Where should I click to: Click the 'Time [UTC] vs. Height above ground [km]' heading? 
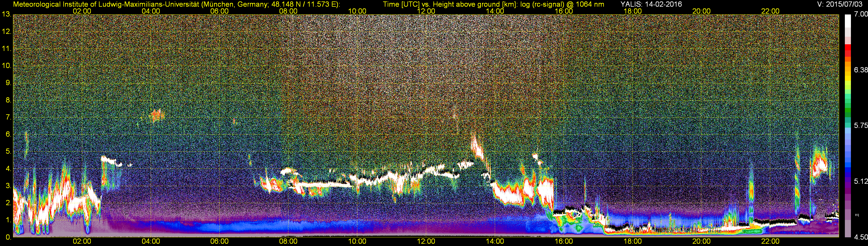[450, 4]
